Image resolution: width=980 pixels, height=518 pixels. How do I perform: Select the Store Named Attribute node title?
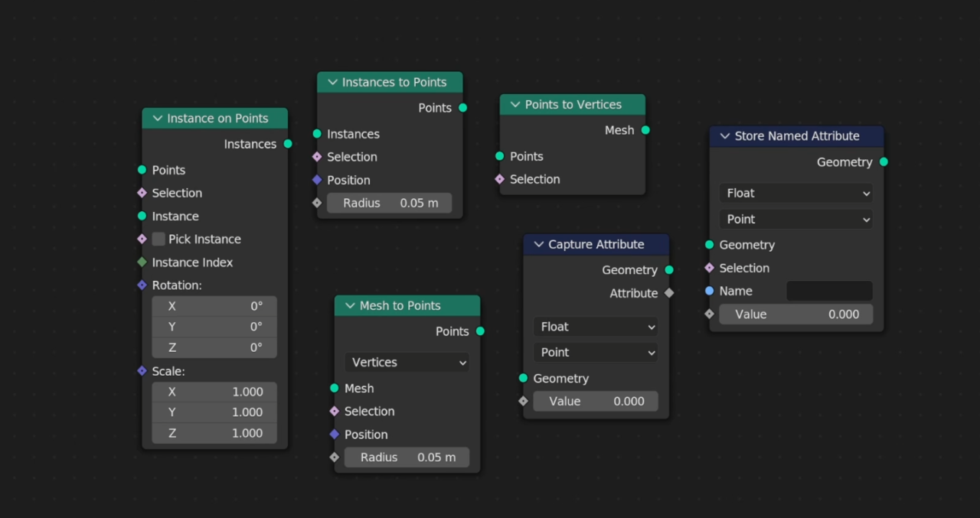coord(797,136)
